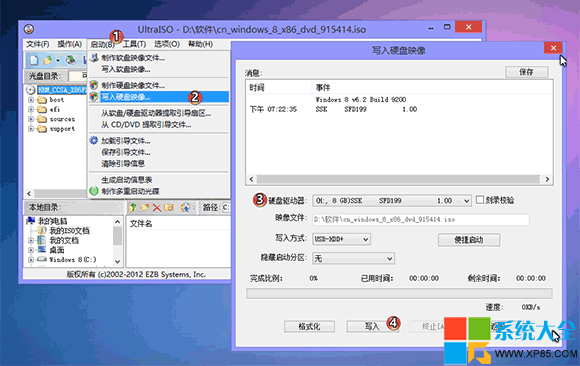
Task: Open the 启动(B) menu
Action: click(x=102, y=44)
